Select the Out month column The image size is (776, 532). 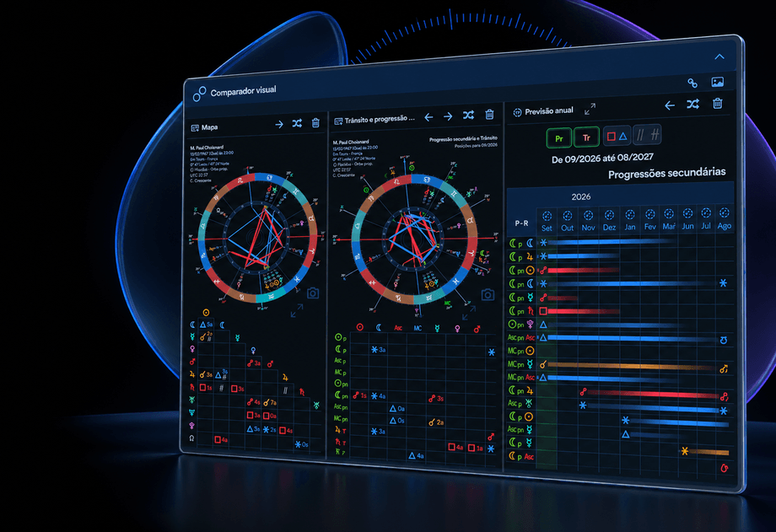(x=567, y=221)
